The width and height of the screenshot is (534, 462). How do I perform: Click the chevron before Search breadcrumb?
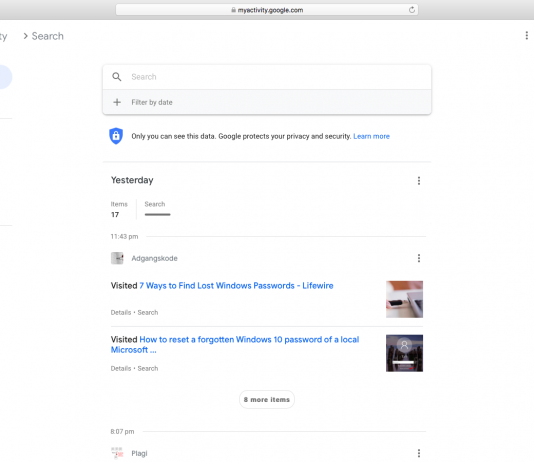pyautogui.click(x=25, y=36)
